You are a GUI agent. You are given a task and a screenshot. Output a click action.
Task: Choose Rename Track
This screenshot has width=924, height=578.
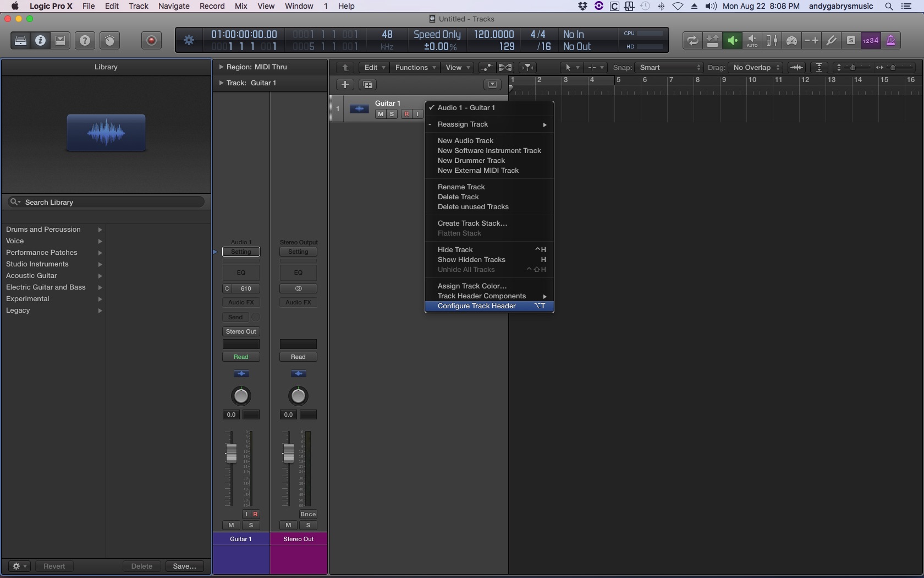click(490, 187)
